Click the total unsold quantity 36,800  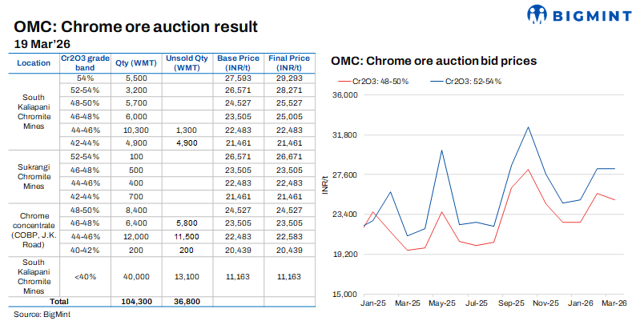186,301
